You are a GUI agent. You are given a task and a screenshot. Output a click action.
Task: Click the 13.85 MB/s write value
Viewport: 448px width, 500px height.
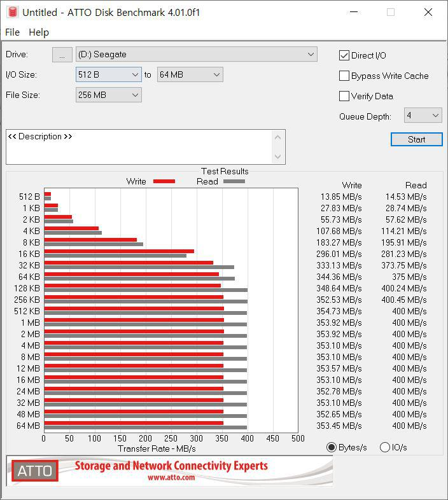tap(341, 197)
